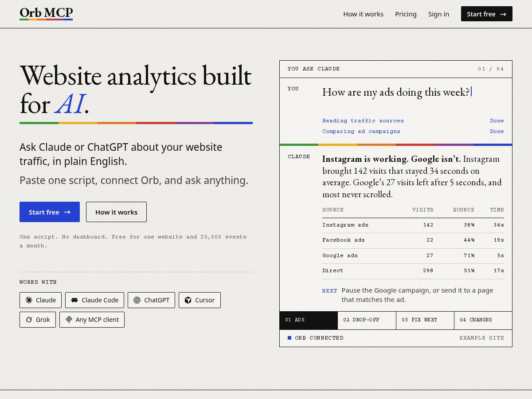Click the italic blue 'AI' headline word
The width and height of the screenshot is (532, 399).
tap(70, 104)
